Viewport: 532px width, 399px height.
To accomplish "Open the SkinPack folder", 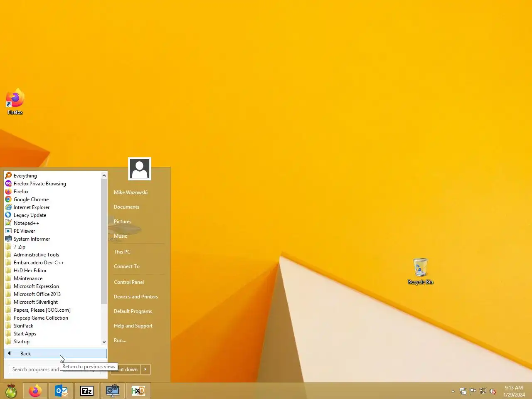I will 52,326.
